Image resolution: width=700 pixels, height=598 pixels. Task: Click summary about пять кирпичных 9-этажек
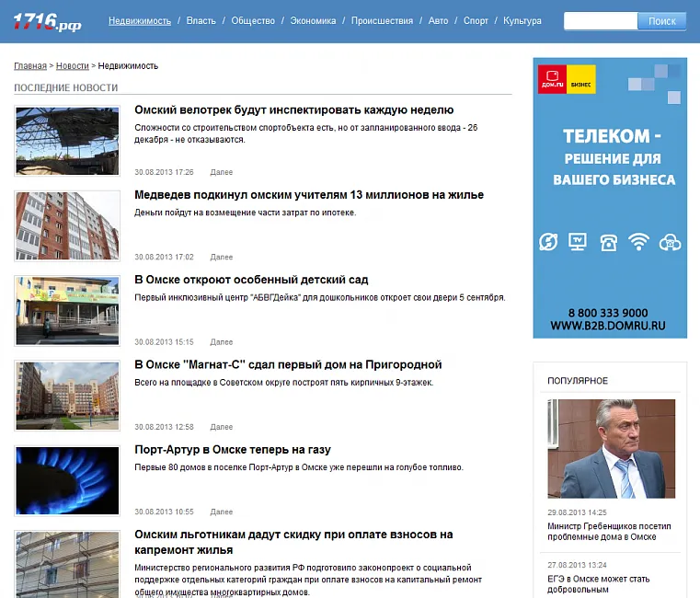(x=284, y=383)
